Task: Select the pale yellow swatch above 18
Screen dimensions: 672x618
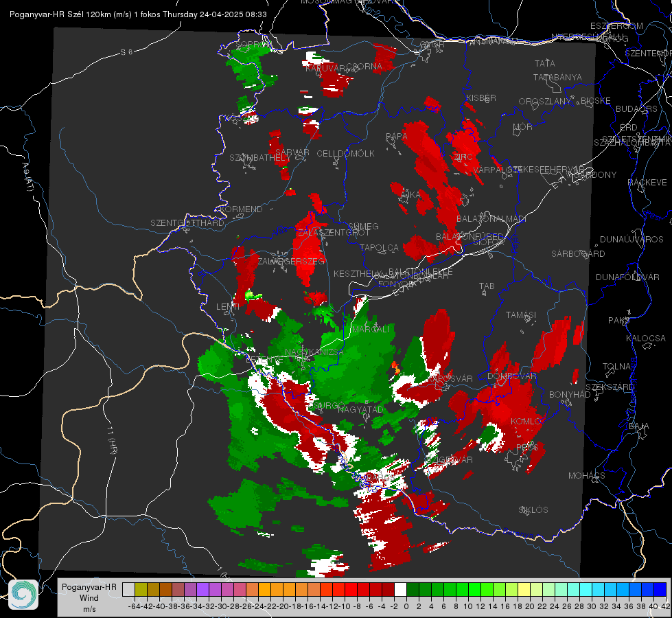Action: (524, 589)
